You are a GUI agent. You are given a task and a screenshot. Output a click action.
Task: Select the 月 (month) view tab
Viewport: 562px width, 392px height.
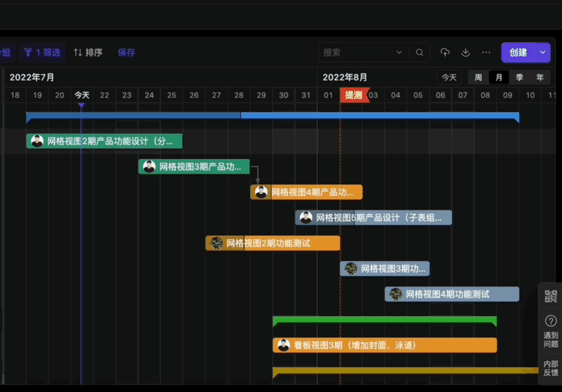pyautogui.click(x=499, y=78)
